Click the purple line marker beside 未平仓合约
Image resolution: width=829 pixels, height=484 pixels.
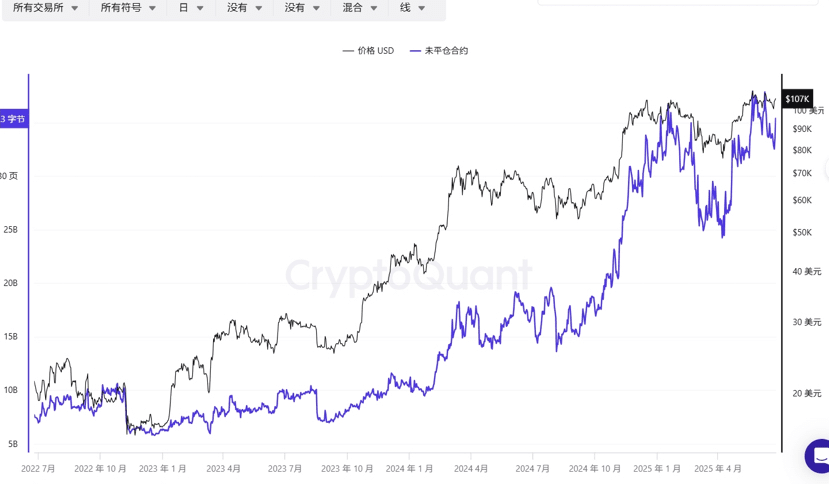415,50
